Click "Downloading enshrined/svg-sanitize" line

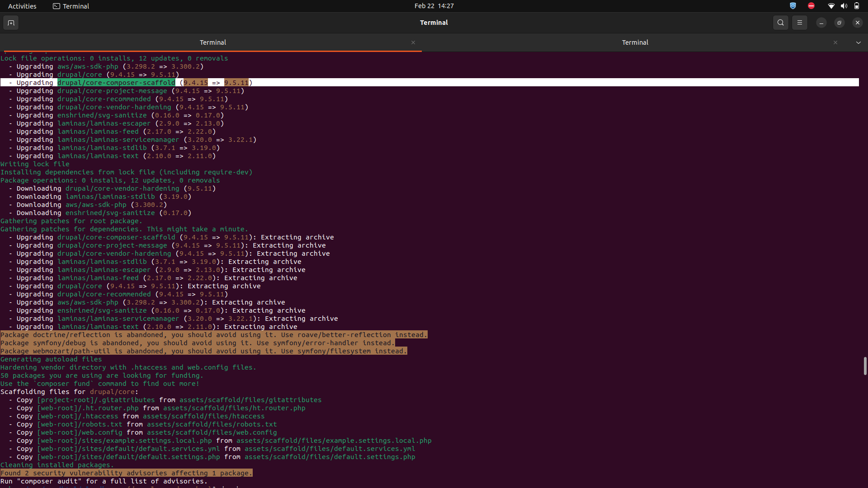click(x=100, y=213)
